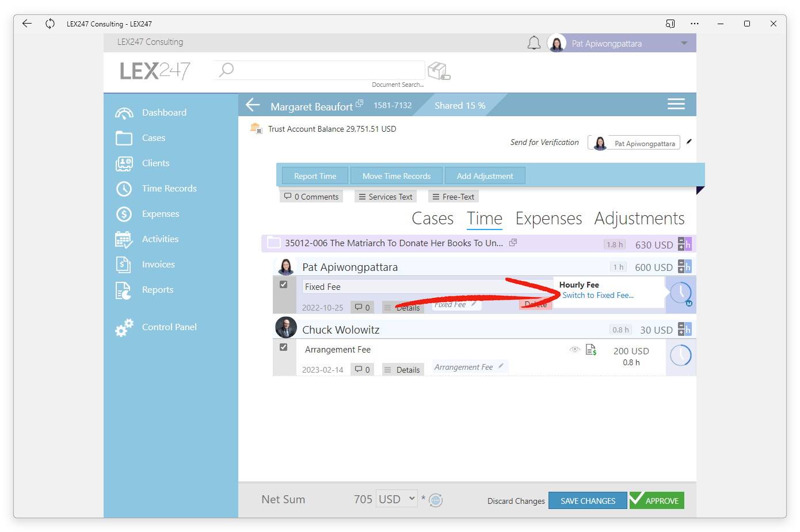Click the currency conversion globe icon

[436, 500]
